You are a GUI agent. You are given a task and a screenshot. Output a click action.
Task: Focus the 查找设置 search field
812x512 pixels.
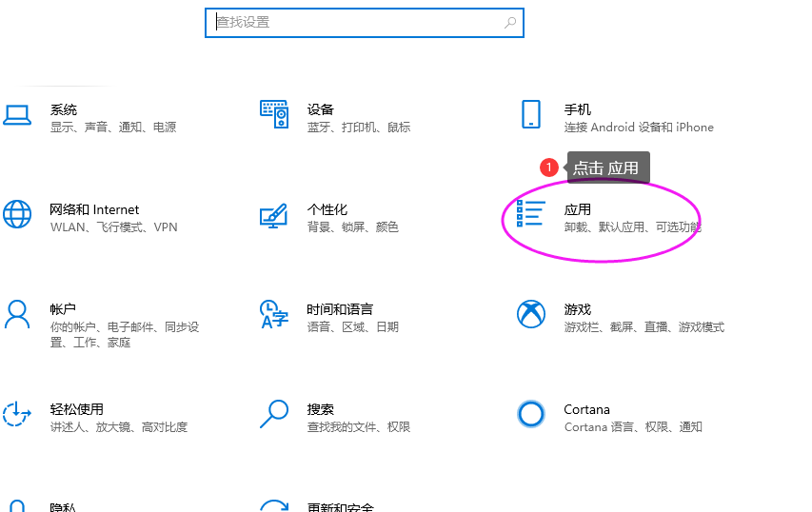365,23
